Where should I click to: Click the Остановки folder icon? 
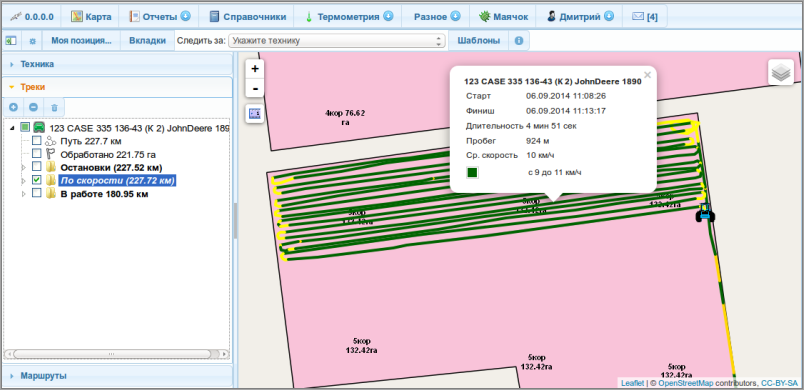(x=50, y=167)
